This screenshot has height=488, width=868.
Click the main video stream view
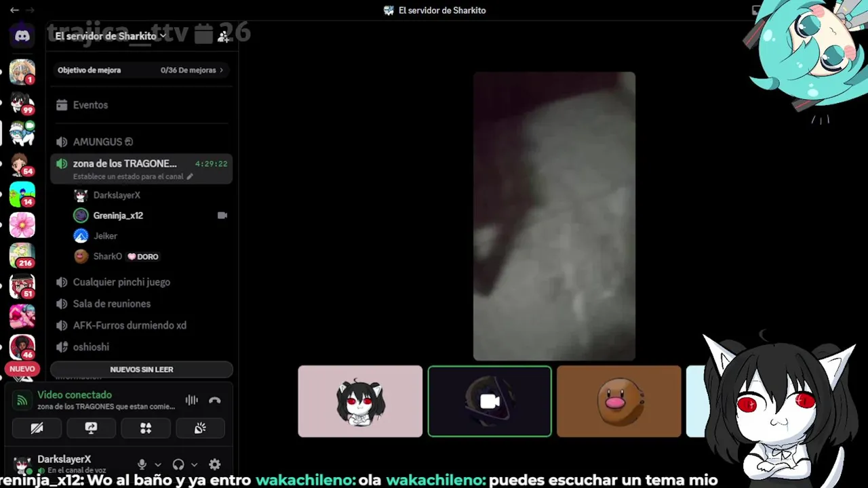point(554,216)
